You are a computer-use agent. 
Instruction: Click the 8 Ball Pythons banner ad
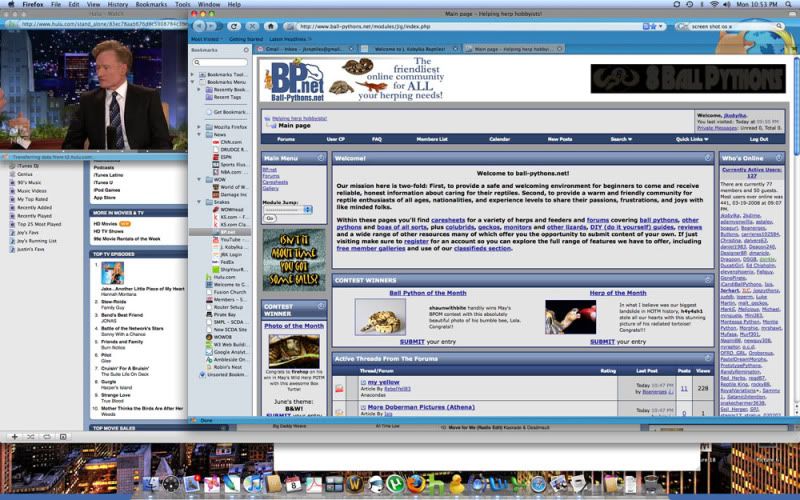tap(688, 79)
